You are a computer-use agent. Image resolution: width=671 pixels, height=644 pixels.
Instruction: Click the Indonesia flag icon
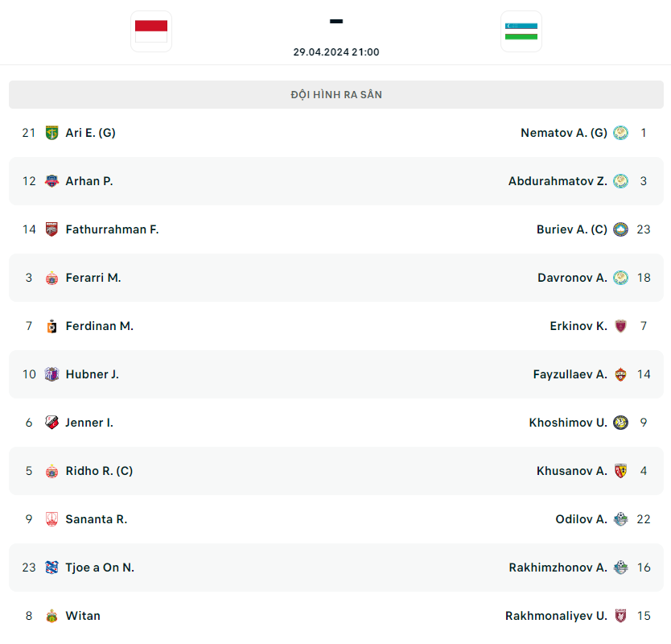[x=150, y=32]
